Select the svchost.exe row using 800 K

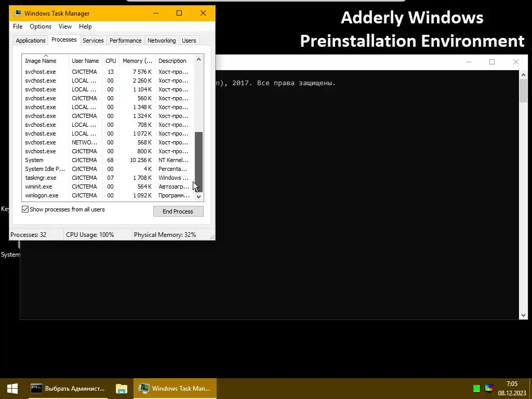coord(108,151)
